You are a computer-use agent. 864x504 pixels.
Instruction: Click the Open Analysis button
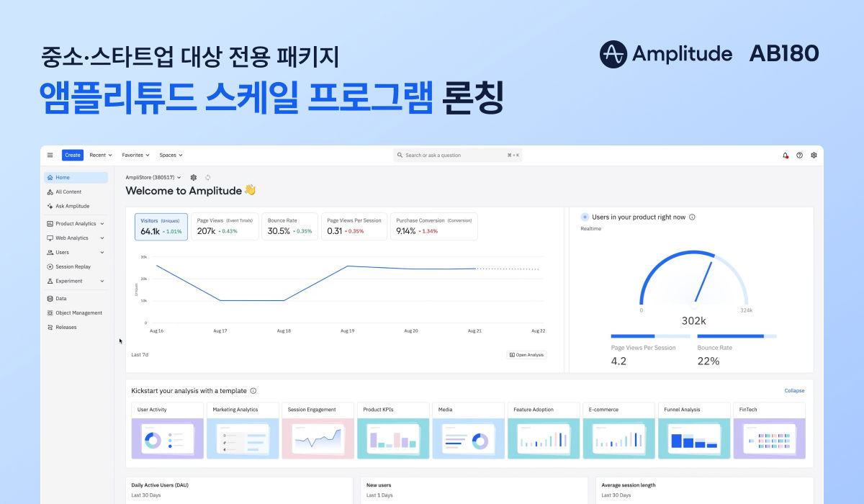click(526, 355)
